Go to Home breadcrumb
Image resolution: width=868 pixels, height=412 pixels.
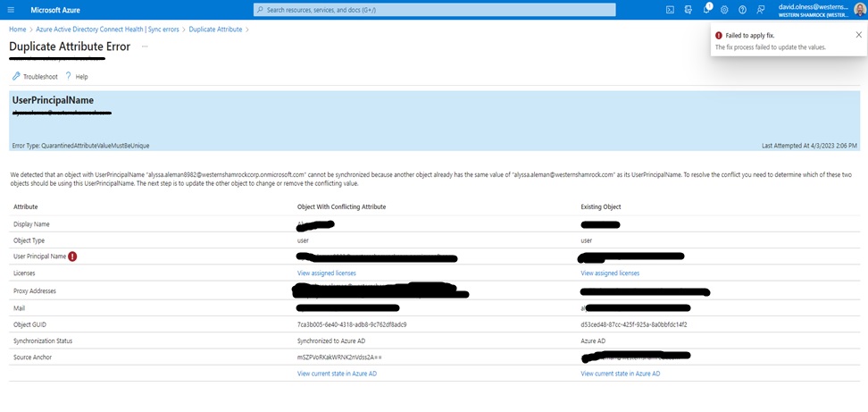[17, 29]
